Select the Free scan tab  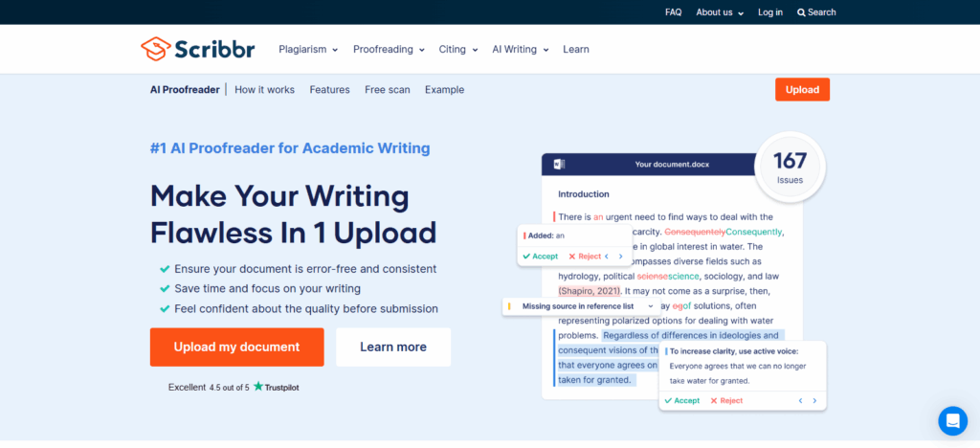tap(387, 90)
